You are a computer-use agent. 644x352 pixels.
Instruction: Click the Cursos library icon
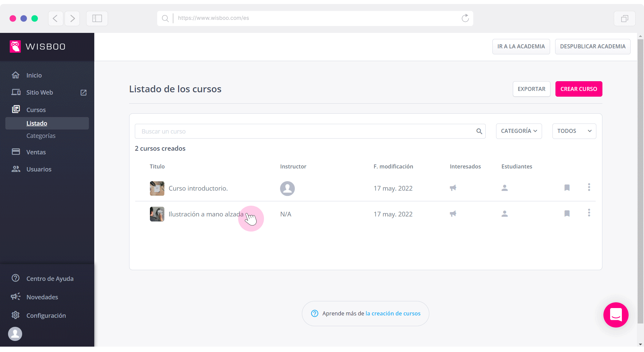(x=16, y=109)
